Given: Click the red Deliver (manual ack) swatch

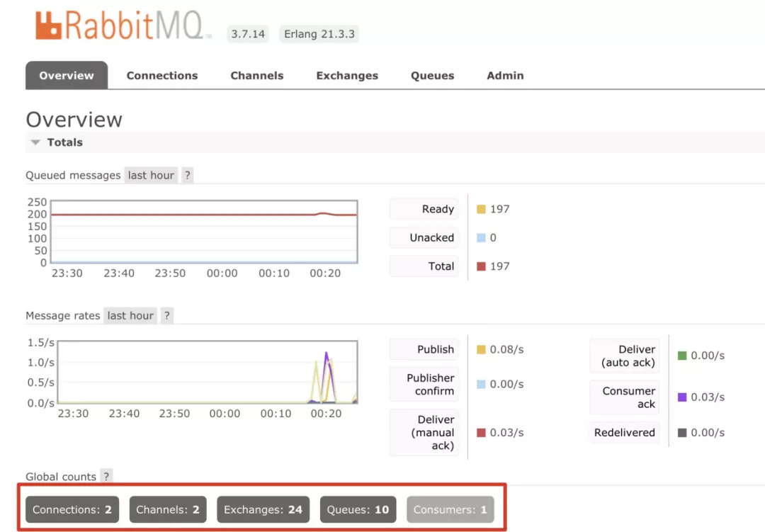Looking at the screenshot, I should pos(481,432).
